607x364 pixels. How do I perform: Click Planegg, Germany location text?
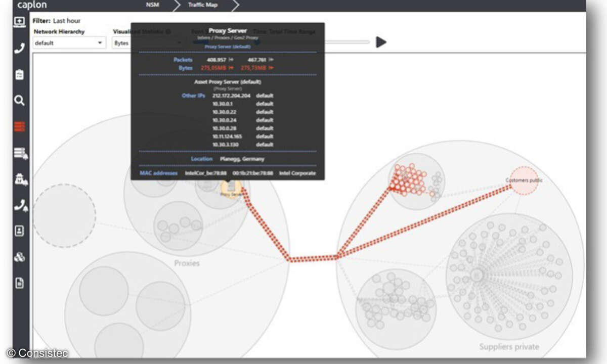[242, 159]
